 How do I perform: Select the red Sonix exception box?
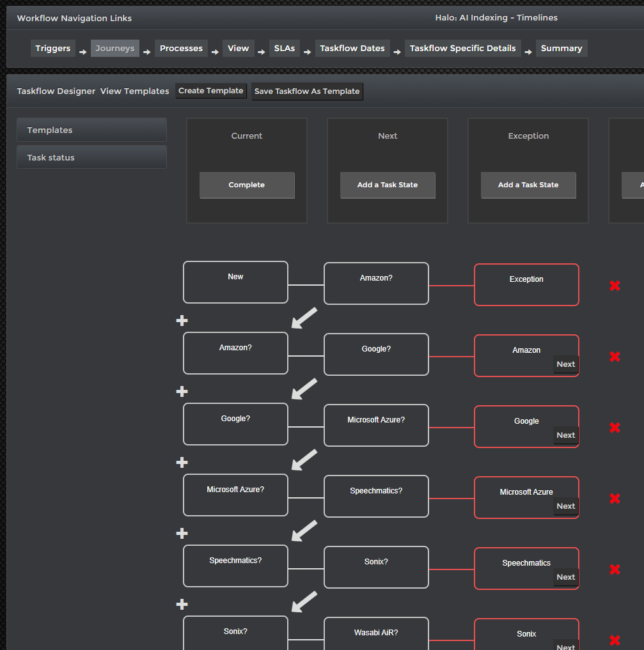tap(526, 634)
